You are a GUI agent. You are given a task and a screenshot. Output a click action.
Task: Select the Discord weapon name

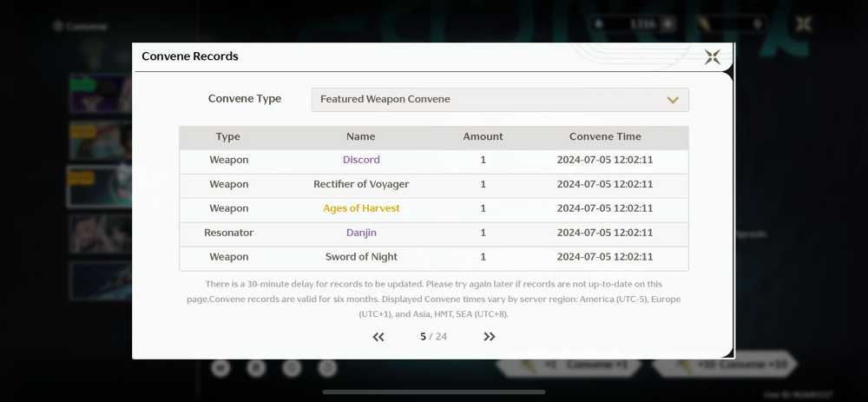click(x=361, y=160)
